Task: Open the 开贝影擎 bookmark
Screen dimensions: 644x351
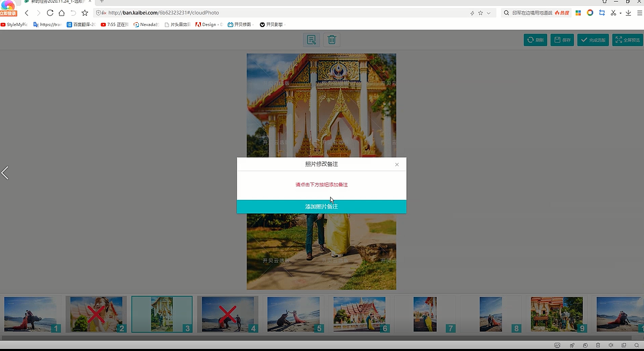Action: (272, 25)
